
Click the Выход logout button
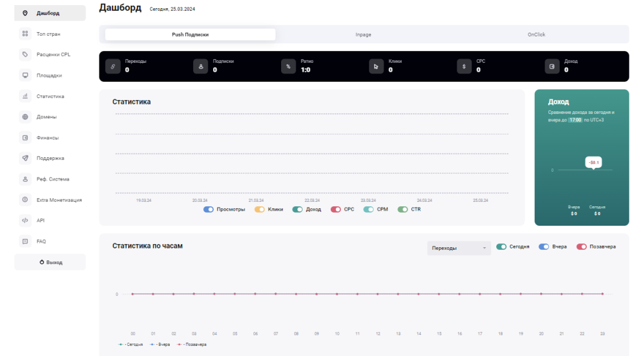point(50,262)
